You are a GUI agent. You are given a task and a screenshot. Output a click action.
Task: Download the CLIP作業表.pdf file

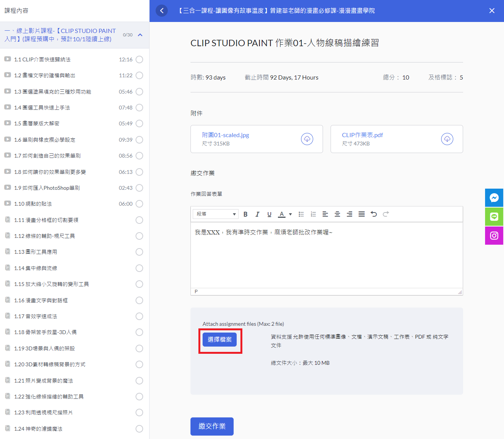[x=447, y=139]
